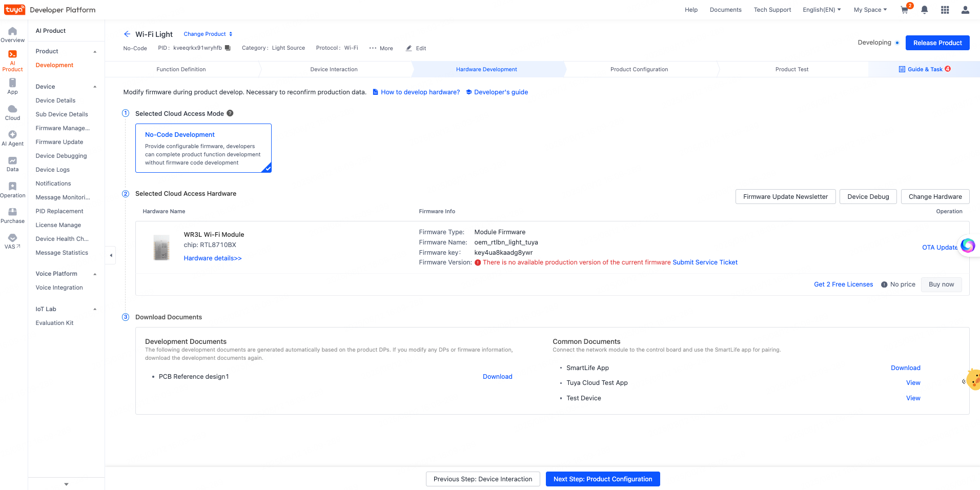Viewport: 980px width, 490px height.
Task: Open the My Space dropdown
Action: [870, 10]
